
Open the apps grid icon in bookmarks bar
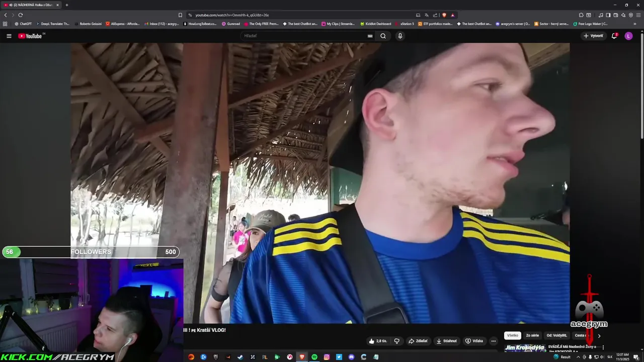[5, 24]
